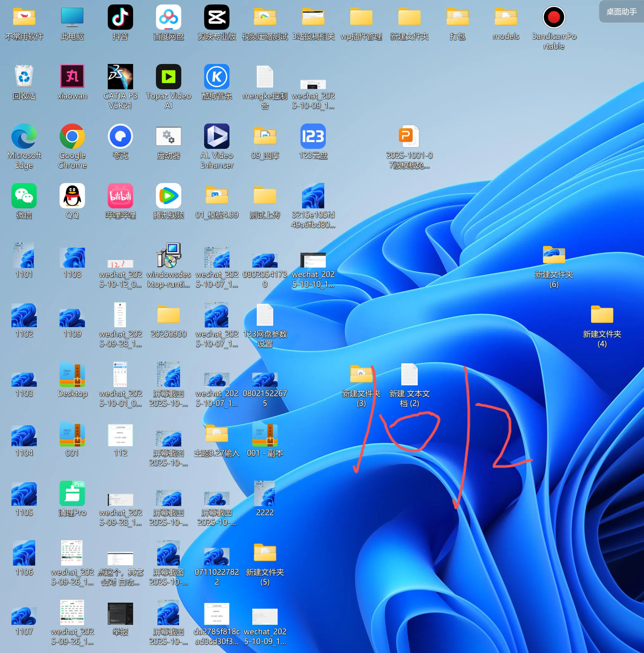Click the Microsoft Edge icon
644x653 pixels.
tap(24, 136)
